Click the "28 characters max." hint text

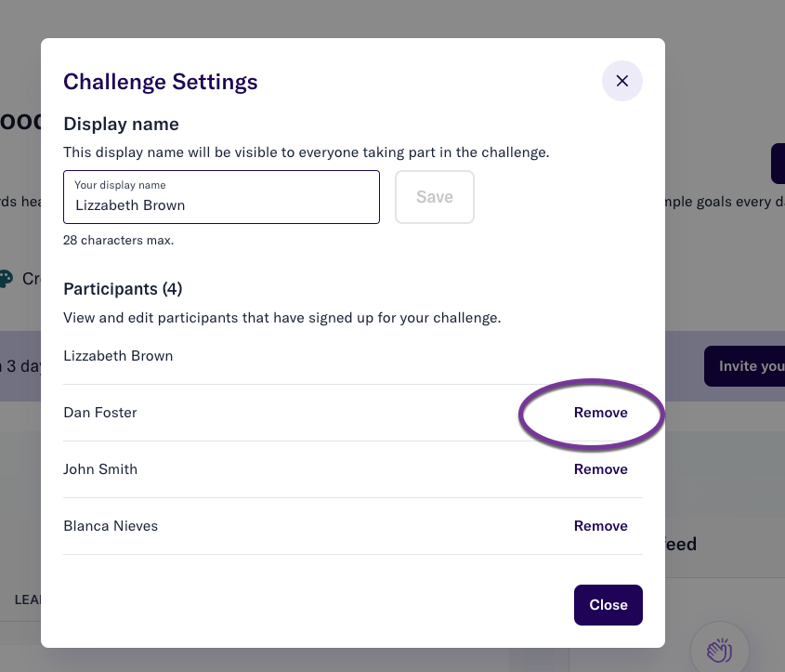point(119,240)
